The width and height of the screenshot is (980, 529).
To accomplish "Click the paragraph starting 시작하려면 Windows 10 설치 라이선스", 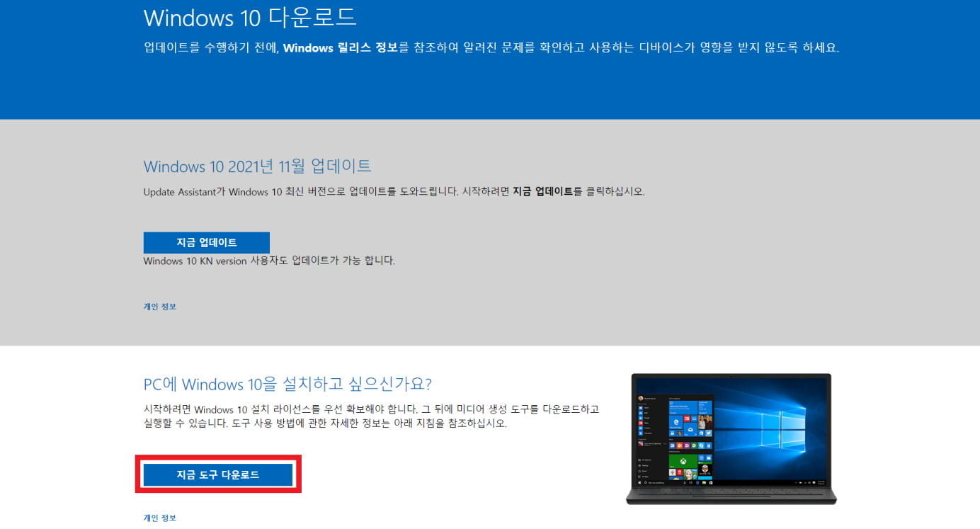I will point(372,416).
